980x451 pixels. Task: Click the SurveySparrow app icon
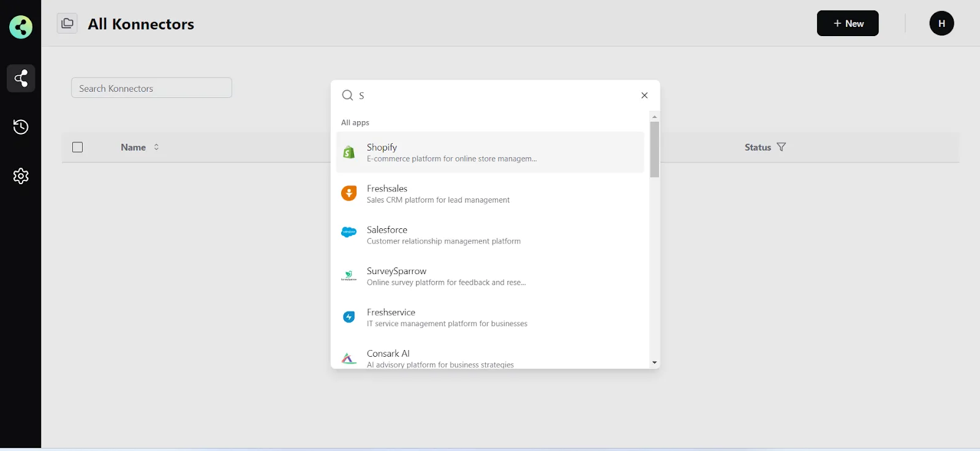click(x=349, y=276)
